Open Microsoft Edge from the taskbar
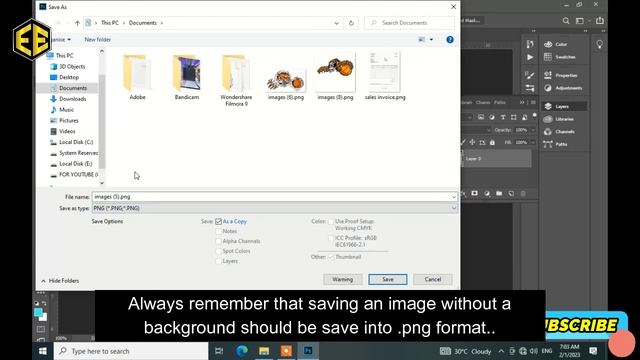This screenshot has width=640, height=360. pyautogui.click(x=242, y=351)
